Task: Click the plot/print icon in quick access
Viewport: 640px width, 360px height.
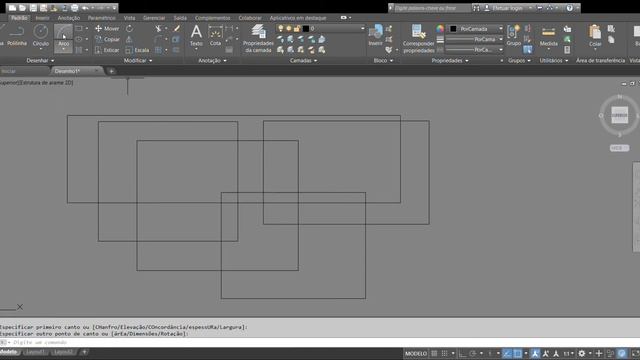Action: (x=75, y=8)
